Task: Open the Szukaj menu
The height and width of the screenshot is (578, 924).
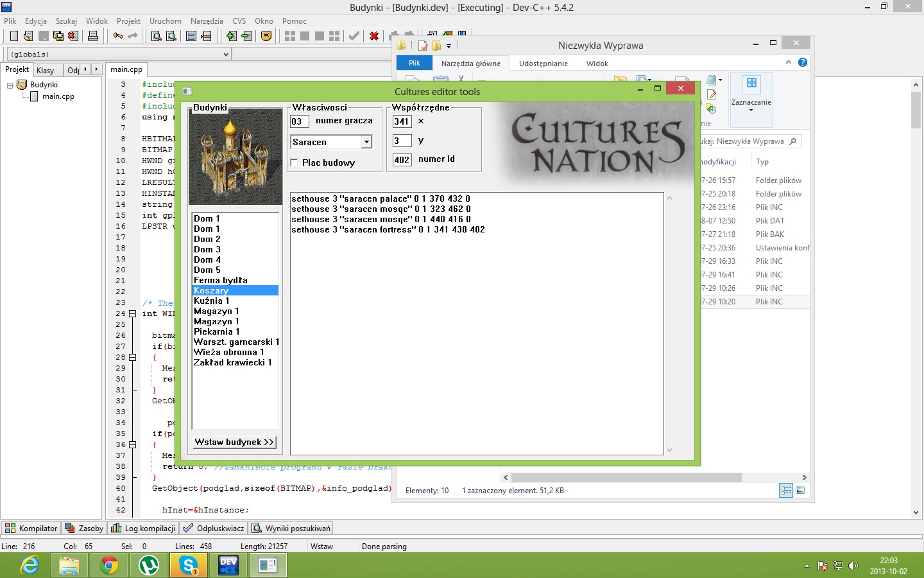Action: 66,21
